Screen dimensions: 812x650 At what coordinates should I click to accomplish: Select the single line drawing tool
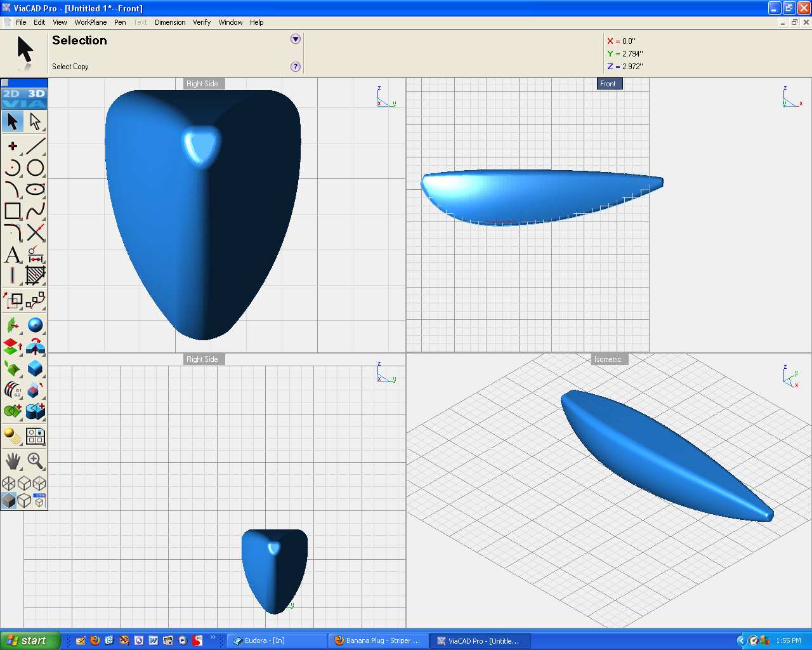36,146
